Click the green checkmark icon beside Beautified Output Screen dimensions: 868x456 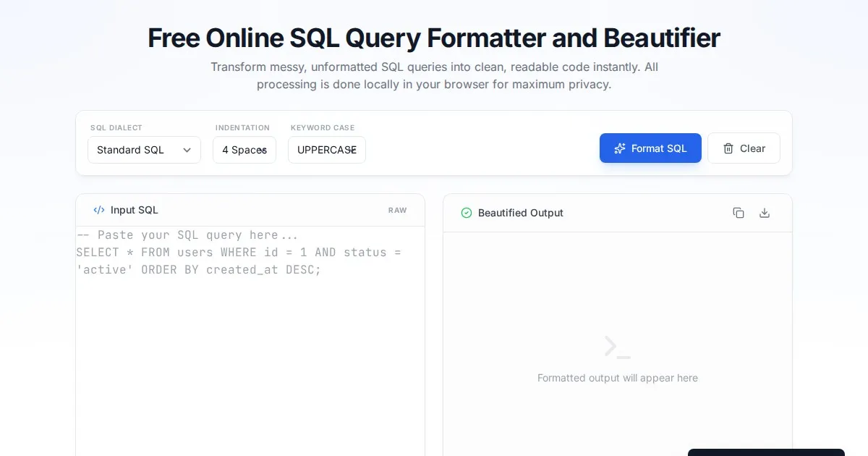click(467, 213)
